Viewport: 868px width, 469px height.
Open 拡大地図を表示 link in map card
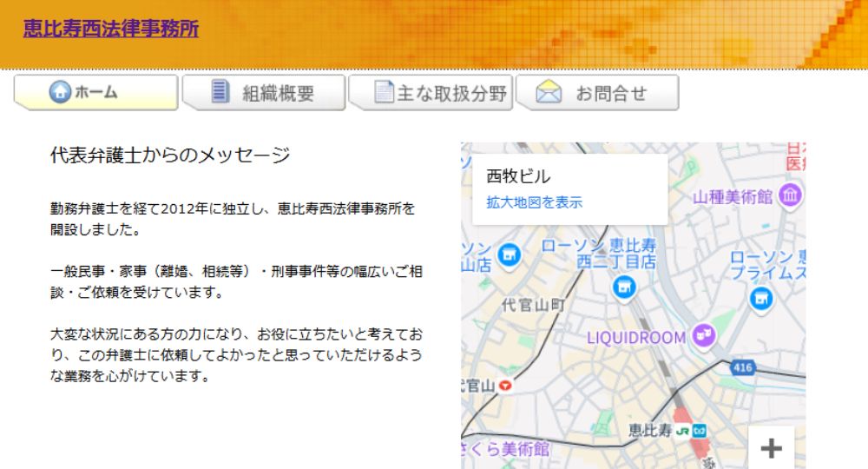pos(534,202)
